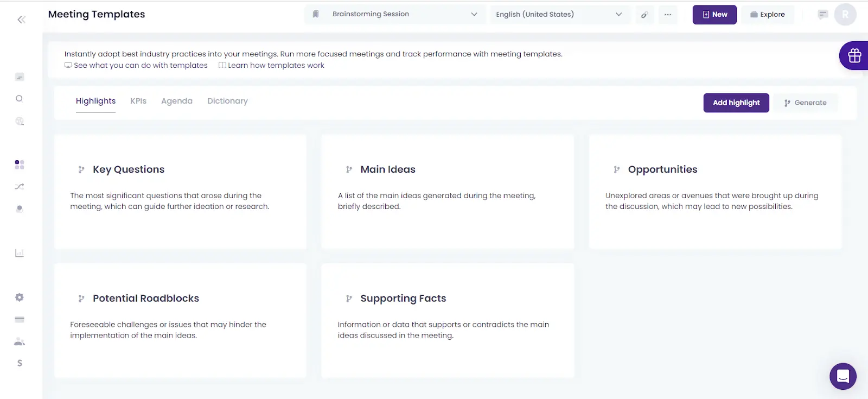868x399 pixels.
Task: Open the credit card billing icon
Action: click(20, 319)
